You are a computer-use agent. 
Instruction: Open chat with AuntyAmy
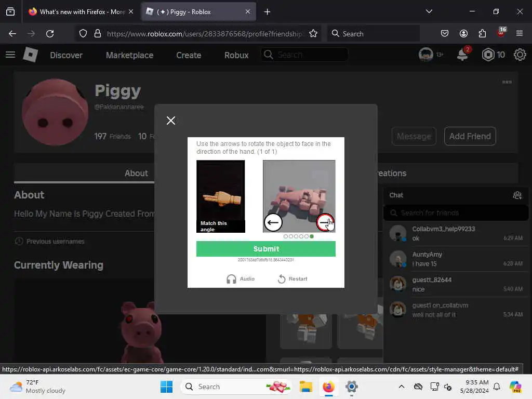pyautogui.click(x=456, y=259)
